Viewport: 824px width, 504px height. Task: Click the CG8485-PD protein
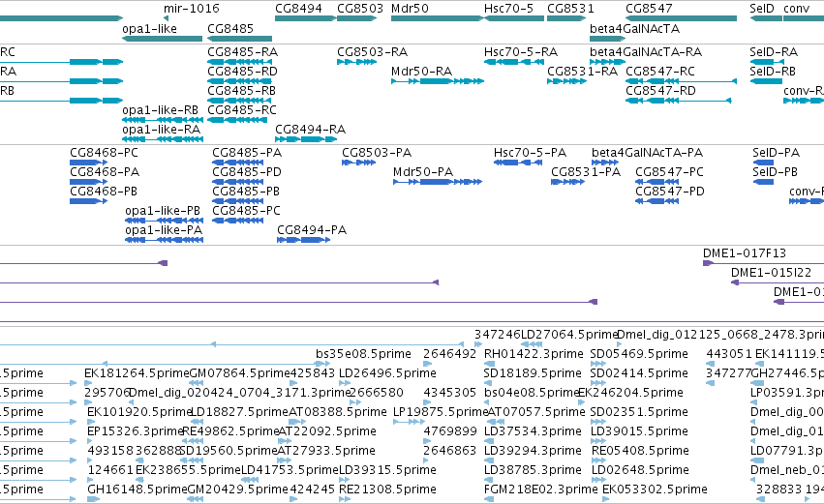click(238, 182)
